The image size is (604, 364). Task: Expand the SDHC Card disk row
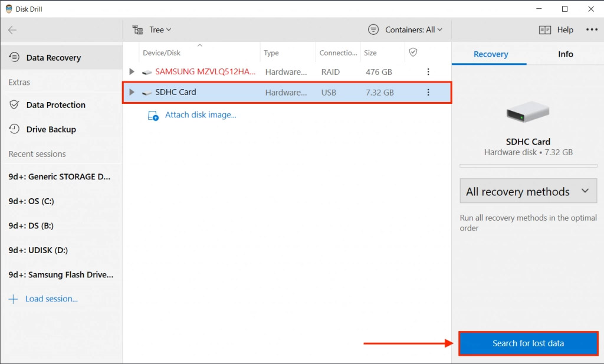pos(132,92)
